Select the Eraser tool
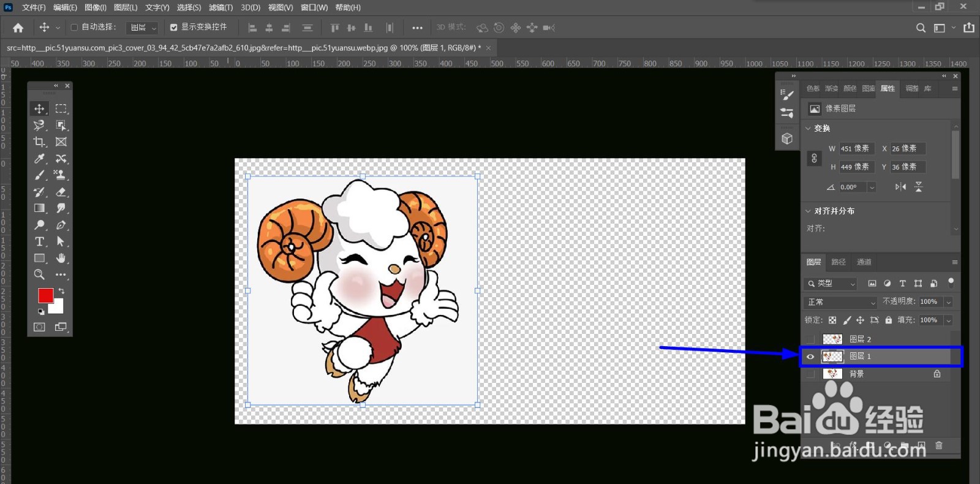Screen dimensions: 980x484 pyautogui.click(x=61, y=192)
